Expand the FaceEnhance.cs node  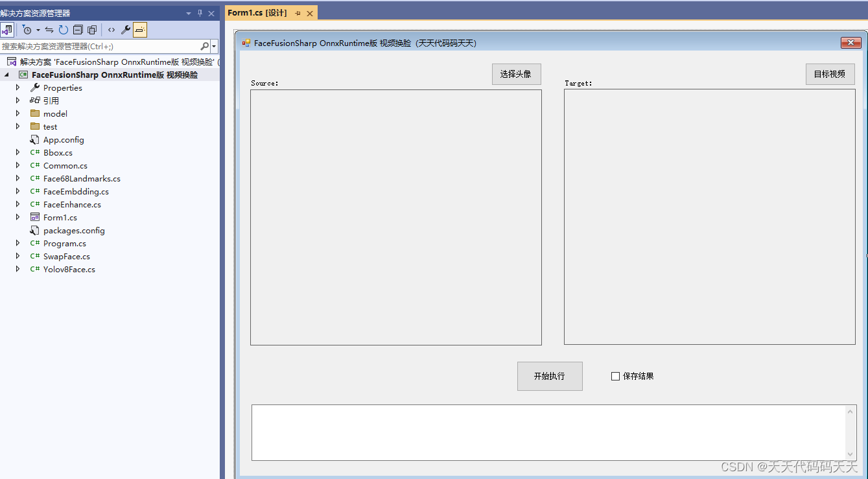click(18, 204)
